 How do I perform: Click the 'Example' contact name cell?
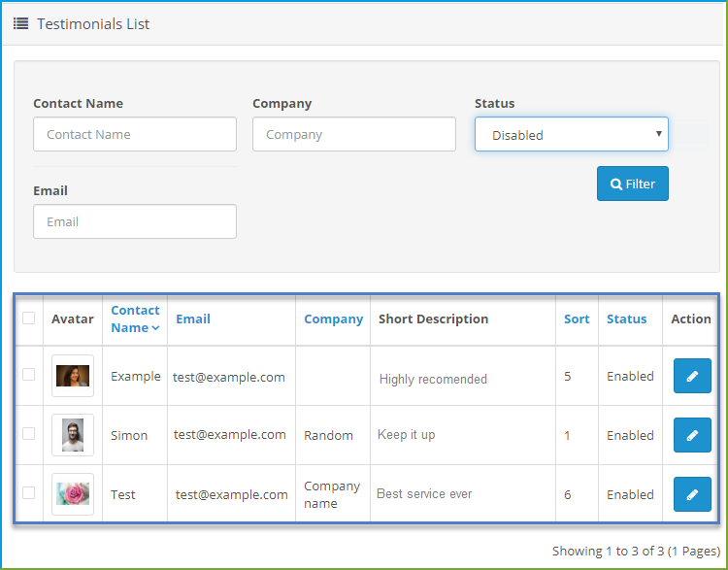coord(136,377)
